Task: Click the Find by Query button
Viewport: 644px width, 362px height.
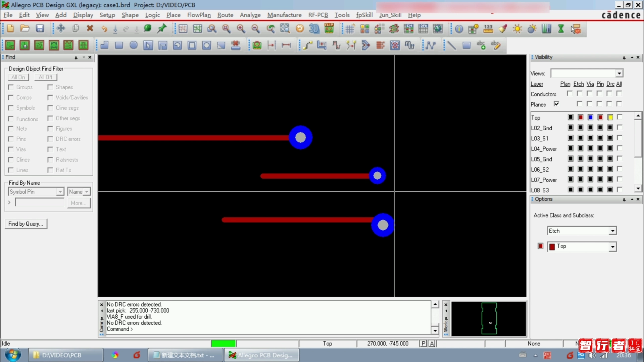Action: 26,224
